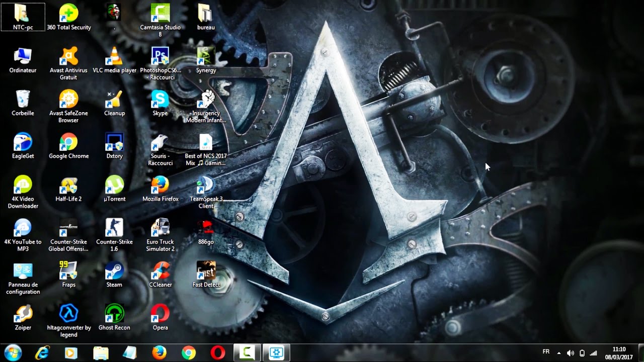Open the volume speaker tray icon
This screenshot has width=644, height=362.
click(570, 353)
